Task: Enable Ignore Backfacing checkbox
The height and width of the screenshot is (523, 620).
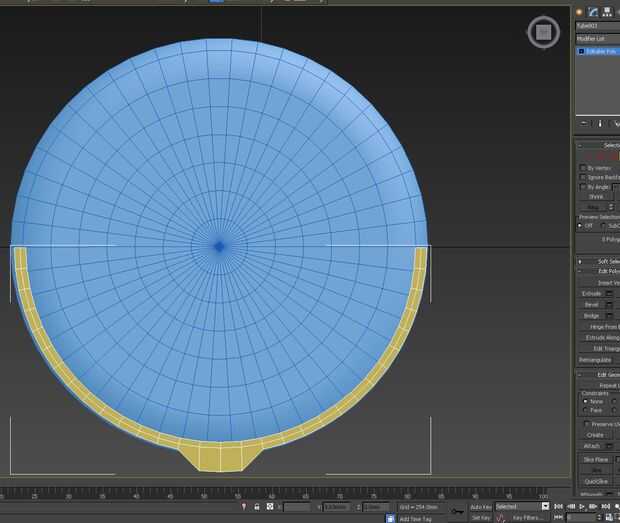Action: click(582, 177)
